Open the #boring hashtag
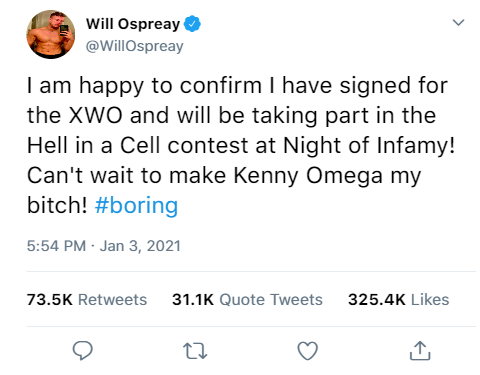The width and height of the screenshot is (480, 375). [136, 205]
